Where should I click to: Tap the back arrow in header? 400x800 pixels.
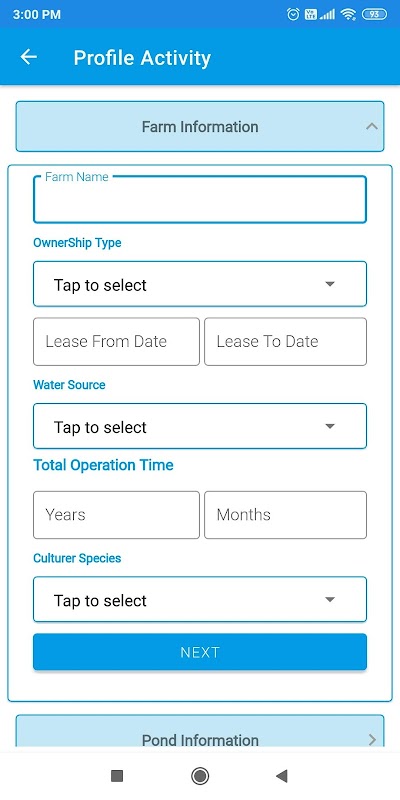coord(29,57)
